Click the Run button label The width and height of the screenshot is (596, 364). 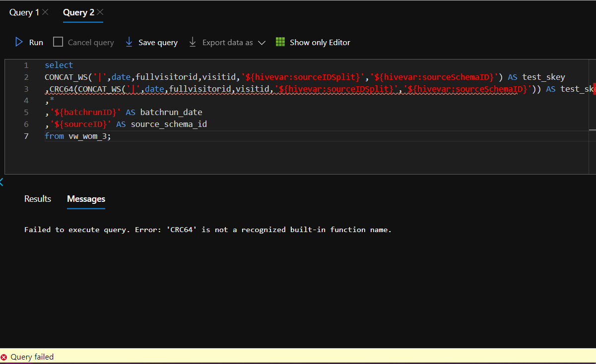coord(36,43)
